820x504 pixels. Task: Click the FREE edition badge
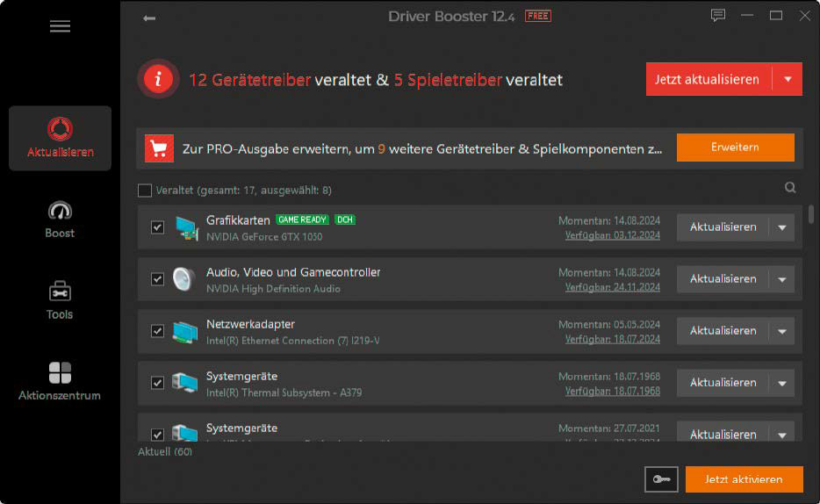pyautogui.click(x=537, y=16)
